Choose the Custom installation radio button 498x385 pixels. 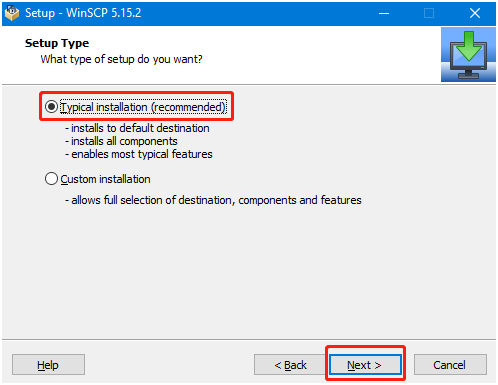[51, 179]
